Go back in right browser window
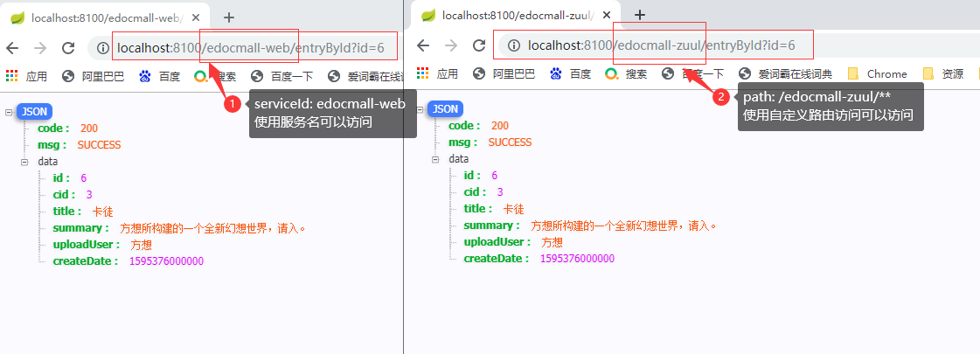980x354 pixels. tap(423, 45)
